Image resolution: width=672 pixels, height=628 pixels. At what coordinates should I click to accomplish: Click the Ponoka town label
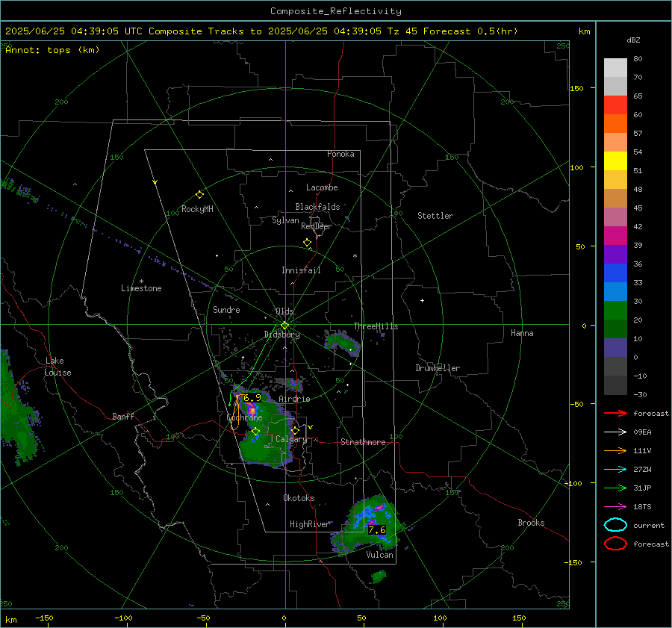[x=340, y=154]
